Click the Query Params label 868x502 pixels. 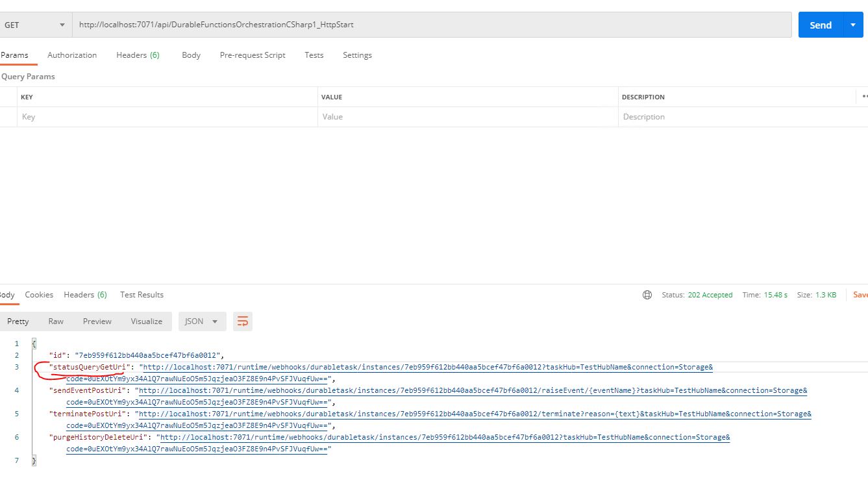point(28,77)
